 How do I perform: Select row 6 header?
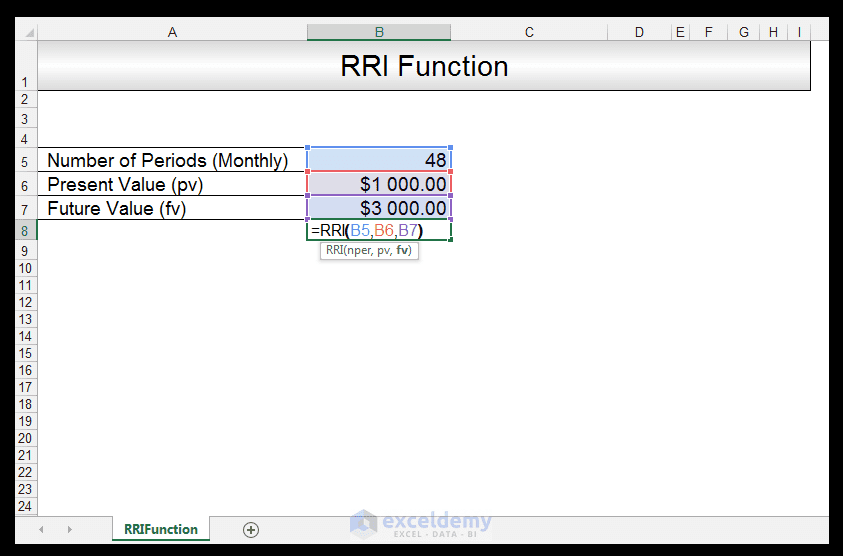pyautogui.click(x=25, y=184)
